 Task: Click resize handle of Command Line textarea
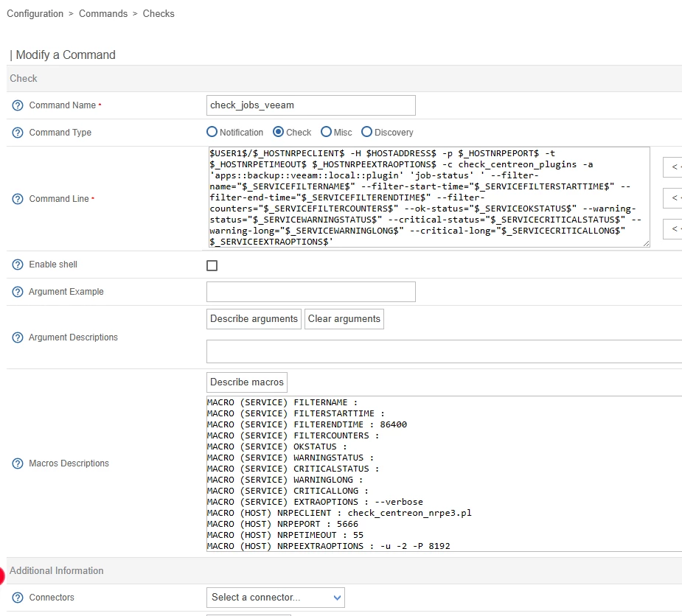(647, 245)
